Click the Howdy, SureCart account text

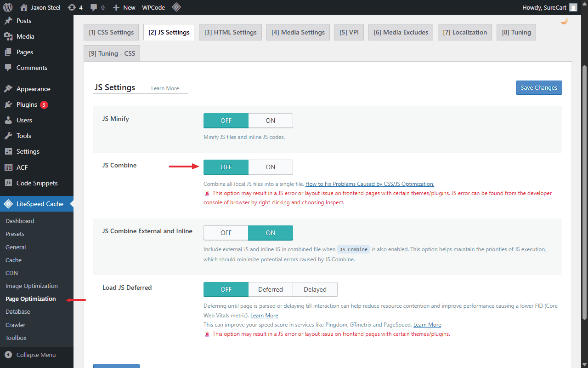coord(544,7)
